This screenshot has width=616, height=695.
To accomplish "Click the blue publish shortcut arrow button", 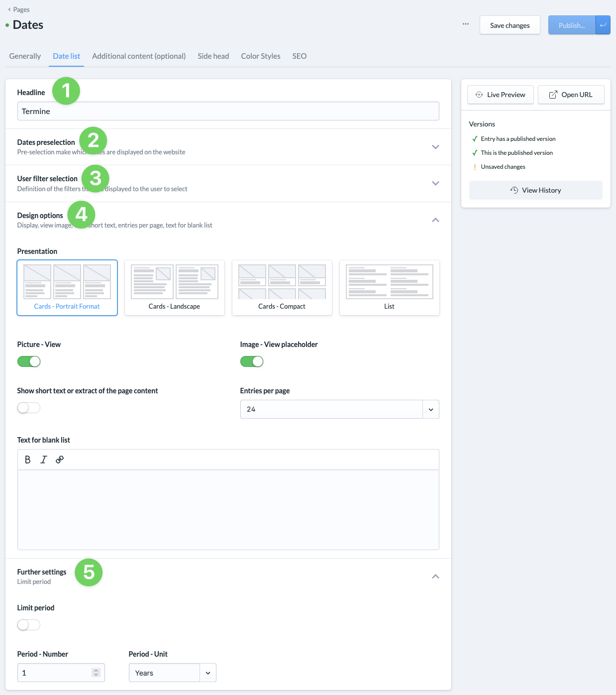I will pos(603,25).
